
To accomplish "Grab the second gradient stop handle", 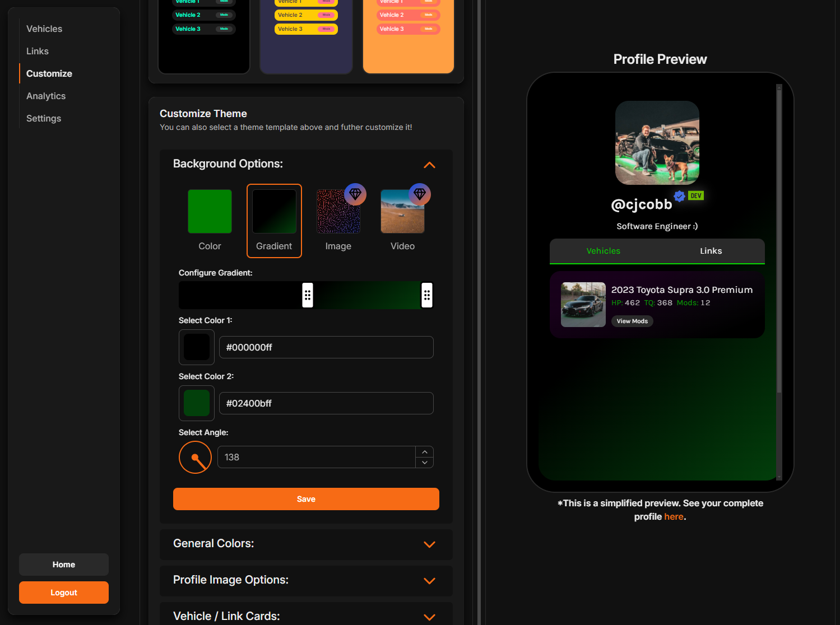I will (427, 295).
